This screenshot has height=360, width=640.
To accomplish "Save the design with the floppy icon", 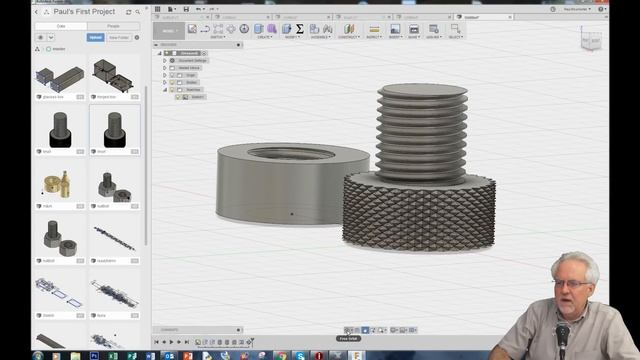I will (186, 9).
